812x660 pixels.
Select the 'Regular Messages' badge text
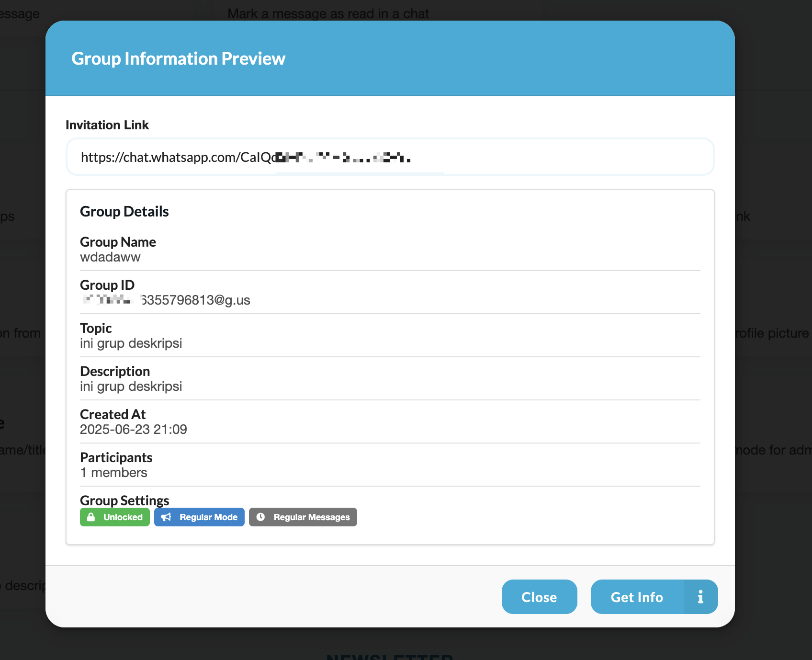pyautogui.click(x=311, y=517)
